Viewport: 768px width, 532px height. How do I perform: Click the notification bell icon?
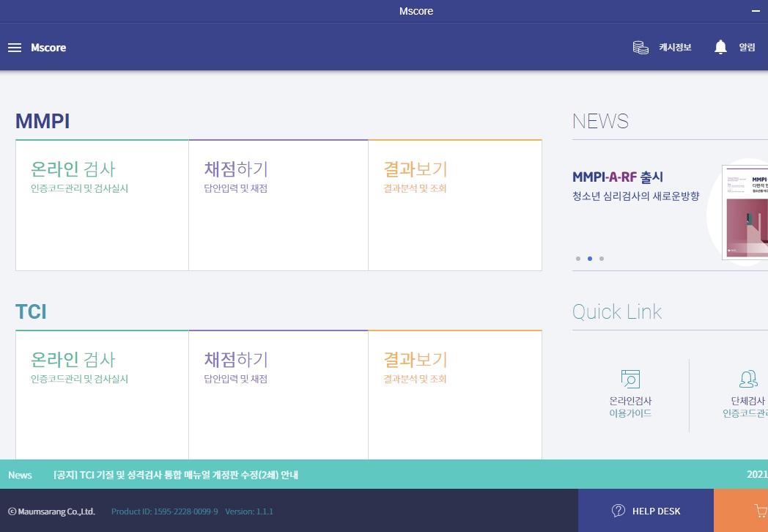(720, 47)
